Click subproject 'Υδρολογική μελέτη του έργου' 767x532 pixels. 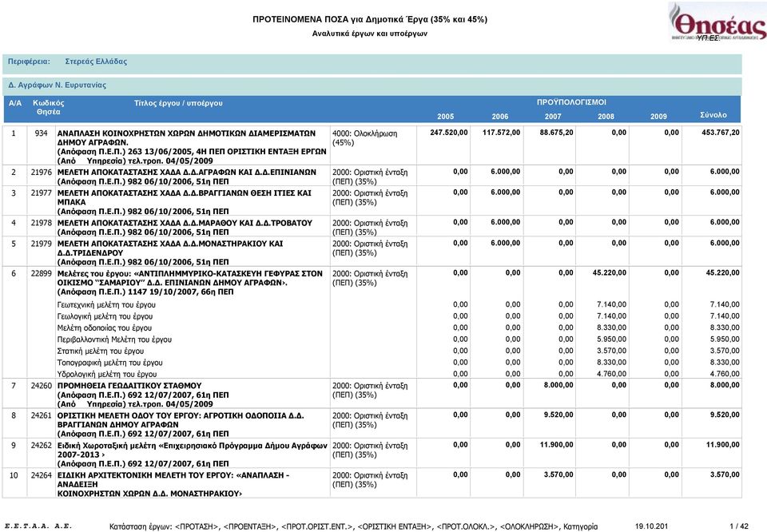(106, 374)
